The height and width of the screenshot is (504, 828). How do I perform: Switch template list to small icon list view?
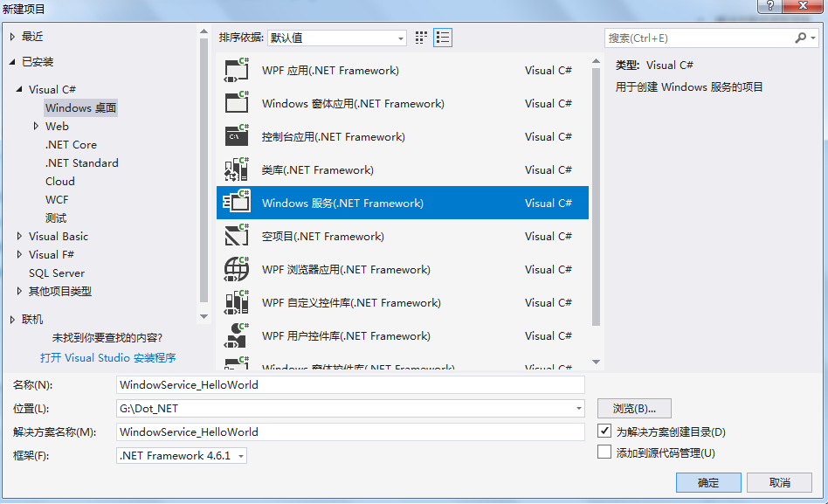tap(443, 37)
